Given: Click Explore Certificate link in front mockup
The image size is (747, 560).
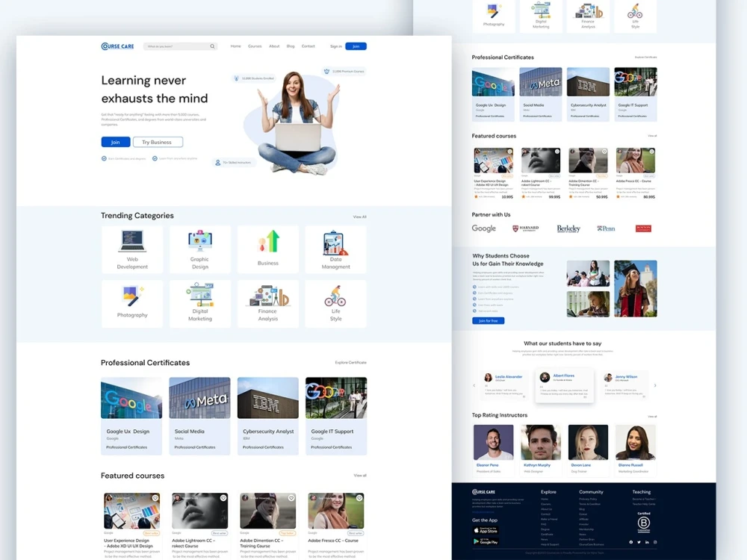Looking at the screenshot, I should [x=350, y=362].
